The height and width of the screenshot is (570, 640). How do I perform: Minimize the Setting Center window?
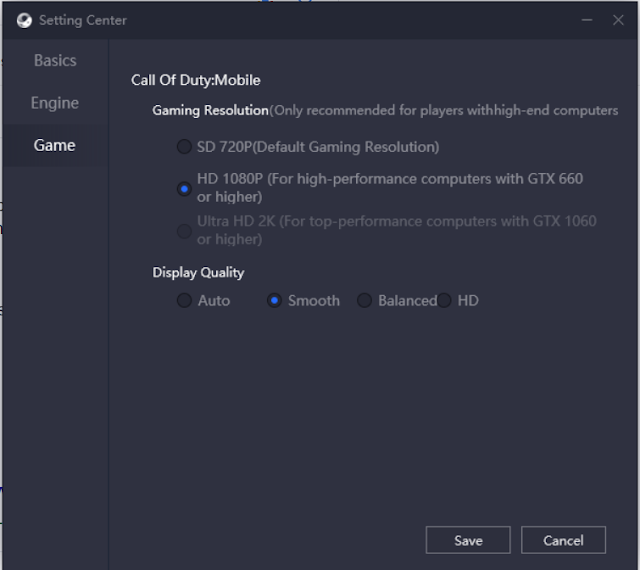(x=587, y=20)
